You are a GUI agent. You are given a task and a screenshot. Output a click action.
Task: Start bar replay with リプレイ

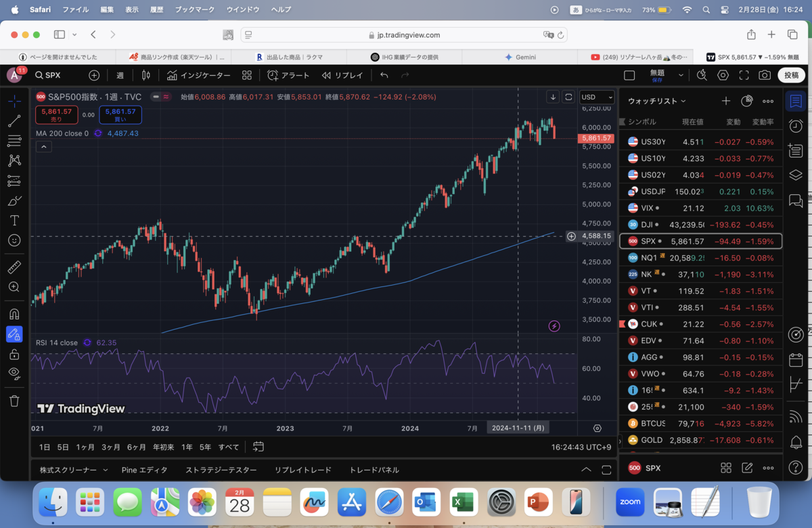[x=342, y=75]
